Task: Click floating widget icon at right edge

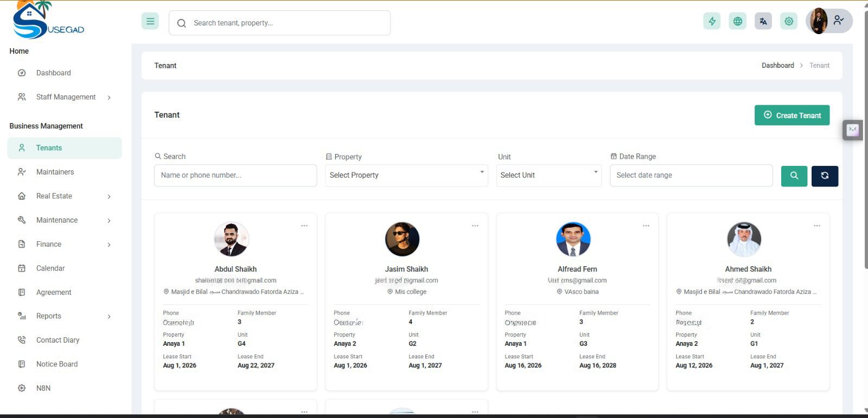Action: tap(853, 130)
